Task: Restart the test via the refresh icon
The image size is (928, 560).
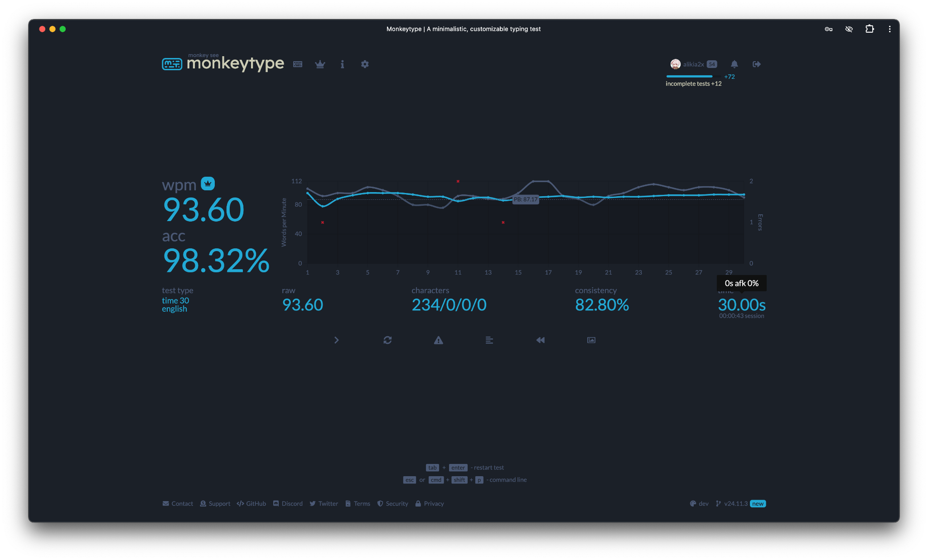Action: [x=387, y=340]
